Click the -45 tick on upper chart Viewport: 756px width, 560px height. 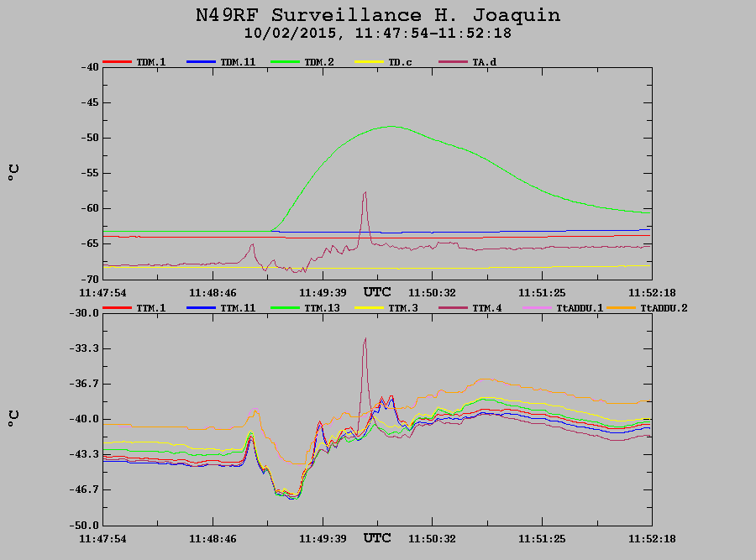click(89, 102)
